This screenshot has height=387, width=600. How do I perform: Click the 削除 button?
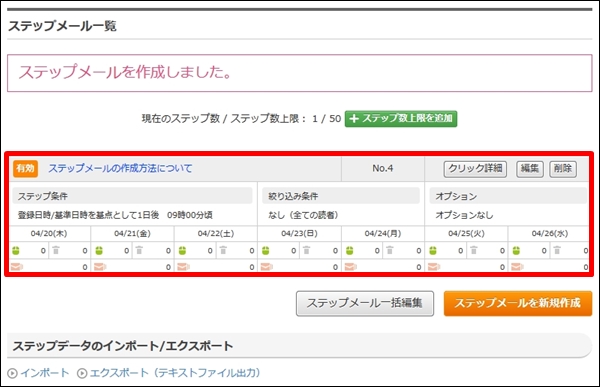click(x=563, y=169)
